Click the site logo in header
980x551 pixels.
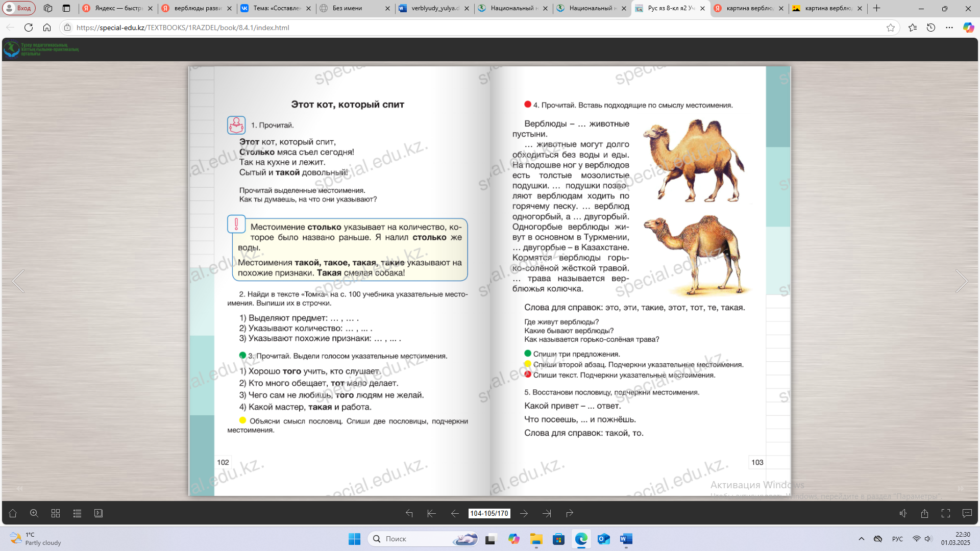pos(41,49)
